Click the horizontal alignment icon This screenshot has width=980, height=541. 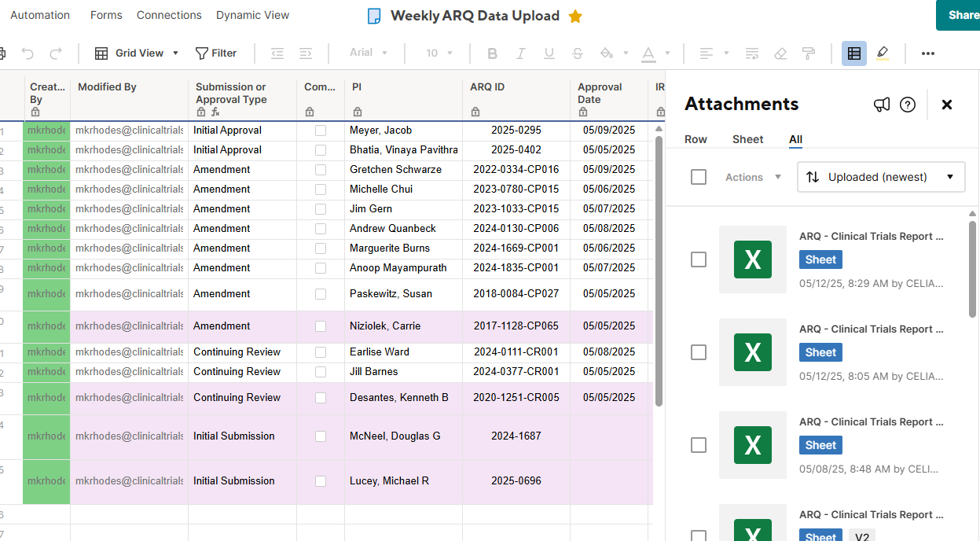707,53
